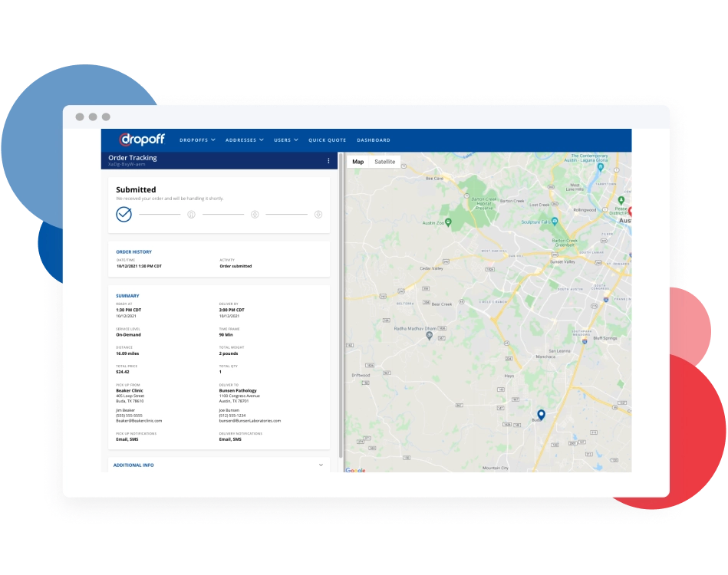Click the blue Submitted checkmark step icon

[124, 214]
